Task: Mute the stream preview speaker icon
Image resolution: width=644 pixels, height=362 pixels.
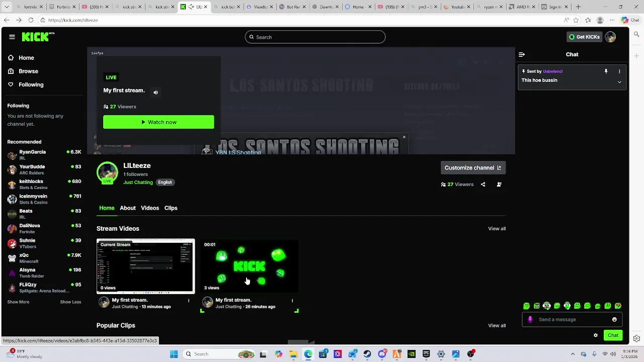Action: click(155, 93)
